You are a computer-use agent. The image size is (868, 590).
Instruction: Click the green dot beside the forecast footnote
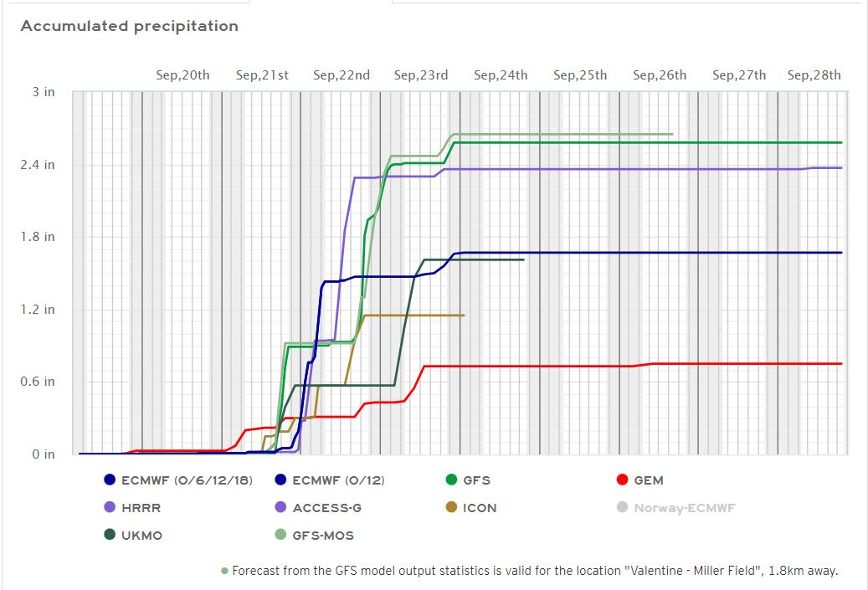(224, 572)
